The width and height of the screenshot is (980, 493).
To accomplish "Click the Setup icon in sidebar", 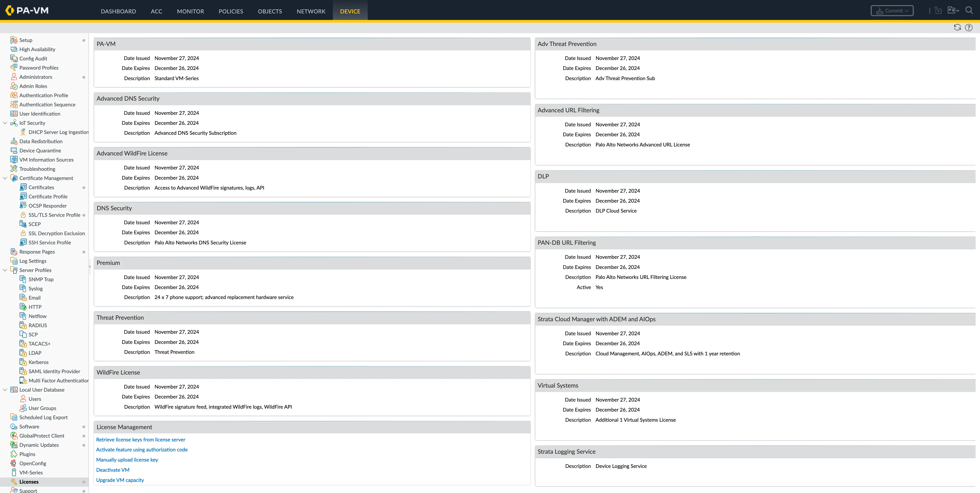I will 14,40.
